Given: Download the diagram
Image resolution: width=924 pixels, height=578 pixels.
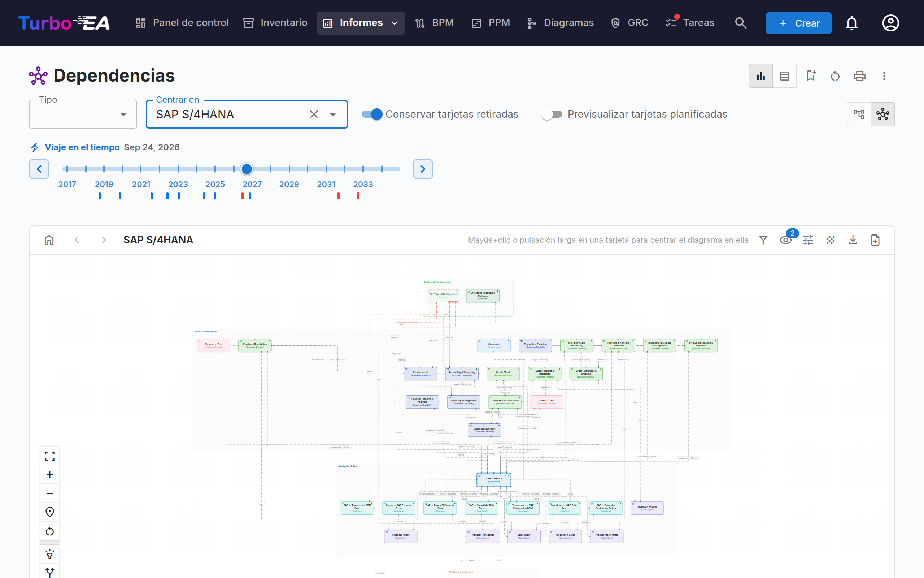Looking at the screenshot, I should (853, 240).
